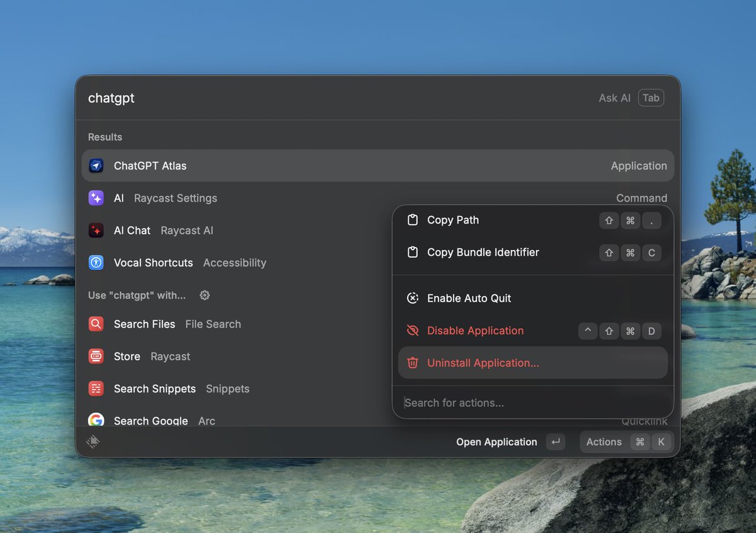Click the Search Snippets icon
This screenshot has height=533, width=756.
tap(96, 389)
